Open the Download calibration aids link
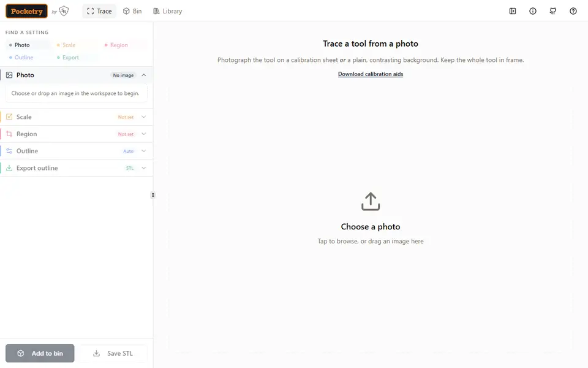The width and height of the screenshot is (588, 368). coord(371,74)
